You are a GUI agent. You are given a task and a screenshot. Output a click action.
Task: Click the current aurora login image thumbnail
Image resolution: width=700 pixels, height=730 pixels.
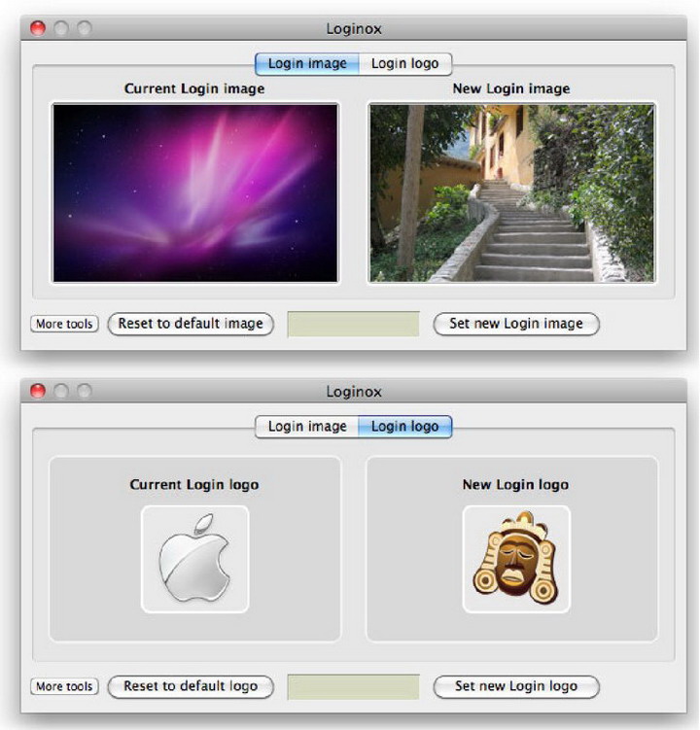[195, 192]
